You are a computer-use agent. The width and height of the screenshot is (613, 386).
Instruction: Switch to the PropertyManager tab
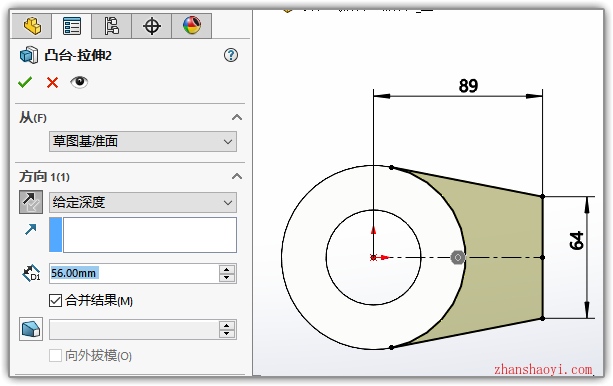point(72,26)
